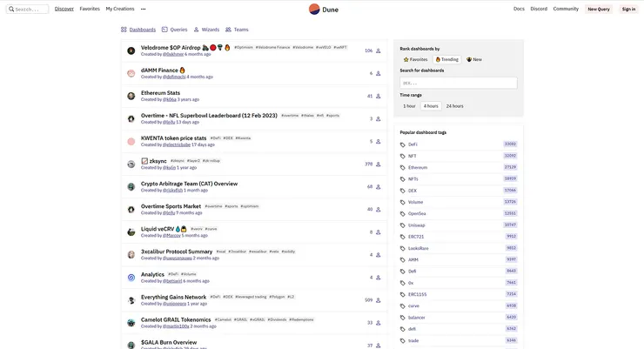Open Favorites in top navigation
Image resolution: width=644 pixels, height=349 pixels.
pos(90,9)
